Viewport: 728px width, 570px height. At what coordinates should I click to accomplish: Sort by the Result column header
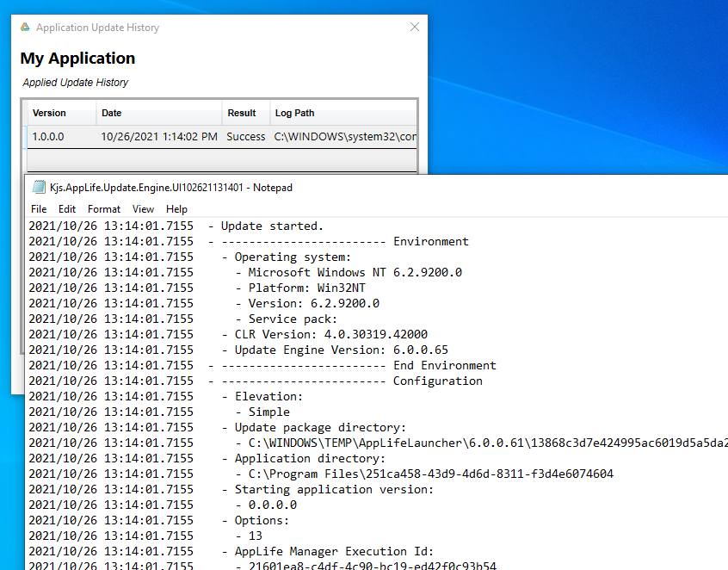coord(246,113)
